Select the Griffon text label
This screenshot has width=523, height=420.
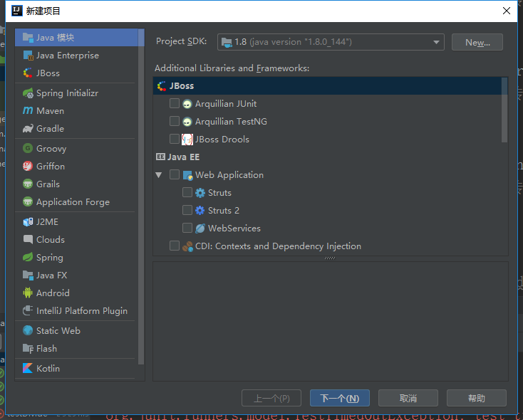coord(51,166)
